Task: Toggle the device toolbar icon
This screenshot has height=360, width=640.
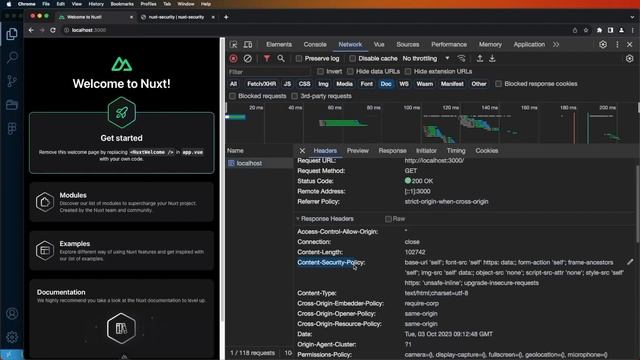Action: [248, 44]
